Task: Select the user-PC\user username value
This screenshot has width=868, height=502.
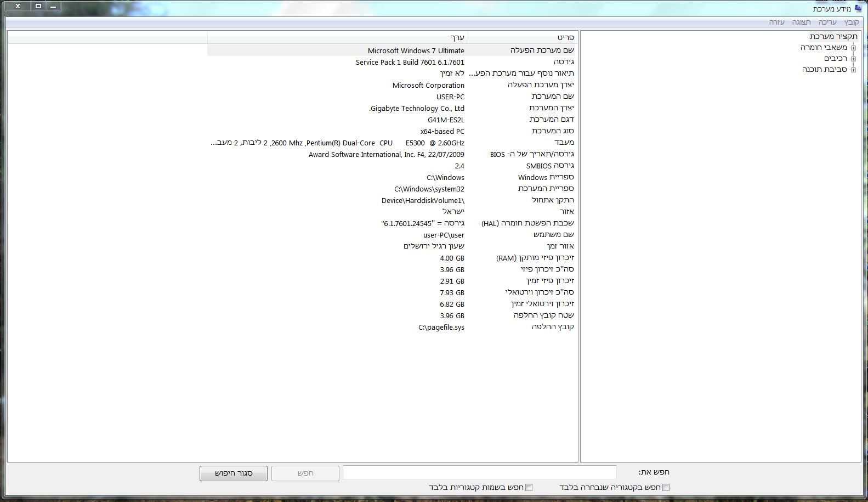Action: tap(444, 235)
